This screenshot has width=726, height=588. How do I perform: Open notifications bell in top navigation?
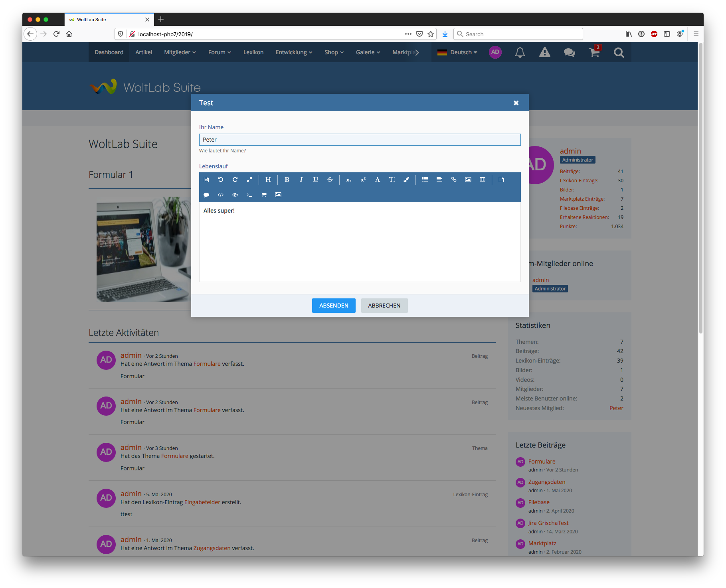(x=520, y=52)
